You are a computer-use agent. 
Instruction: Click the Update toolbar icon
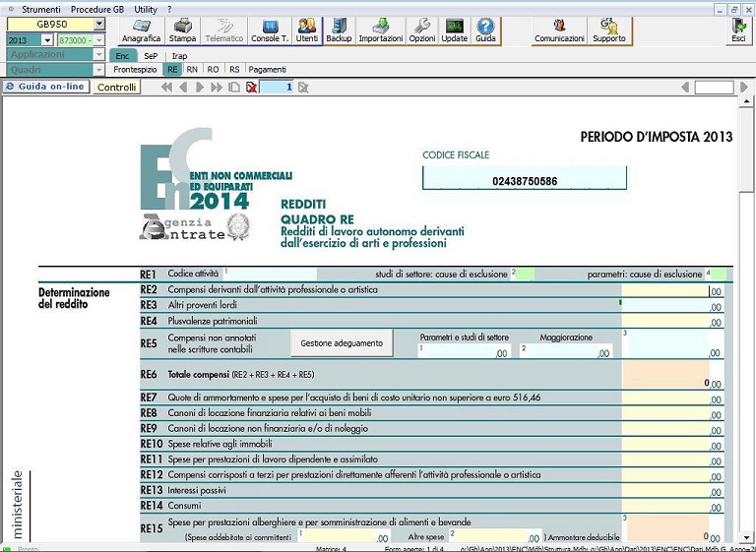tap(454, 31)
